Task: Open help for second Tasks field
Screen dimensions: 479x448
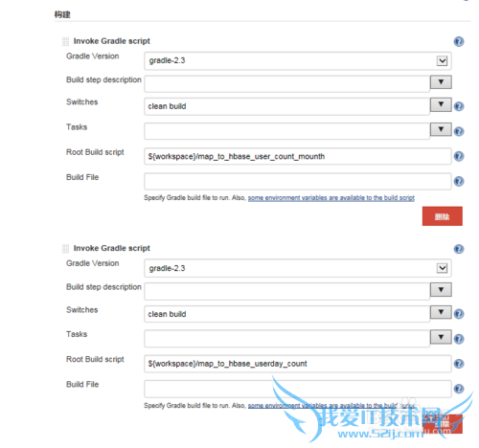Action: (459, 339)
